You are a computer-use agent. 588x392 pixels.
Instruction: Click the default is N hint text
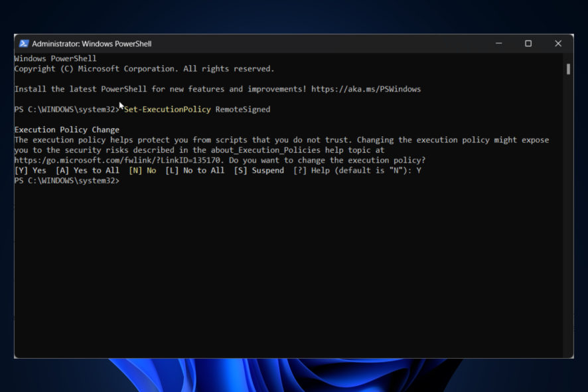[372, 170]
